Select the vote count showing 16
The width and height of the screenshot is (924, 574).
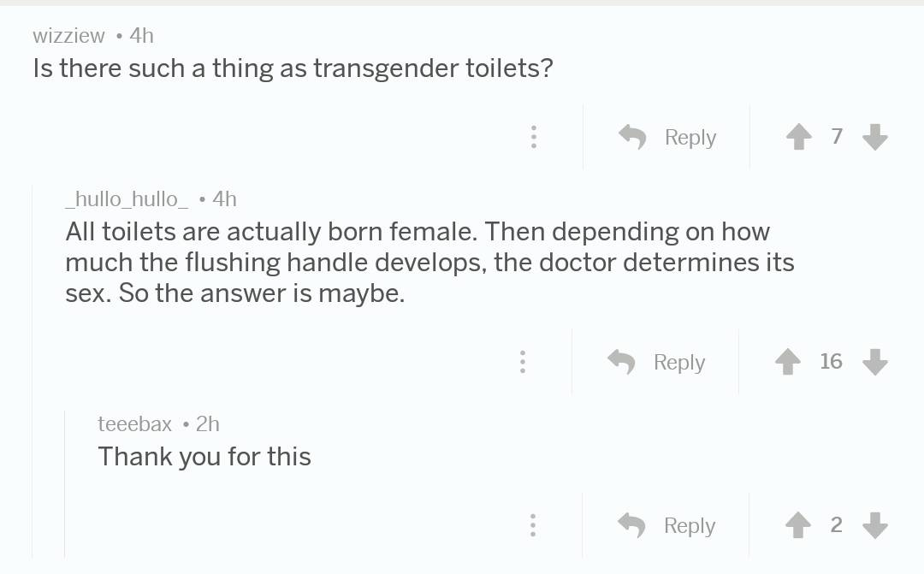pyautogui.click(x=831, y=361)
